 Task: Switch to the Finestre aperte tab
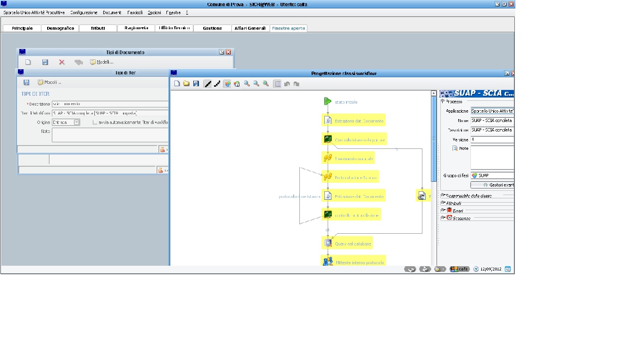(x=289, y=28)
